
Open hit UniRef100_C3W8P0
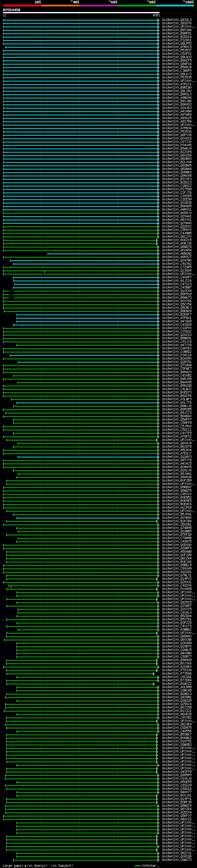coord(176,71)
